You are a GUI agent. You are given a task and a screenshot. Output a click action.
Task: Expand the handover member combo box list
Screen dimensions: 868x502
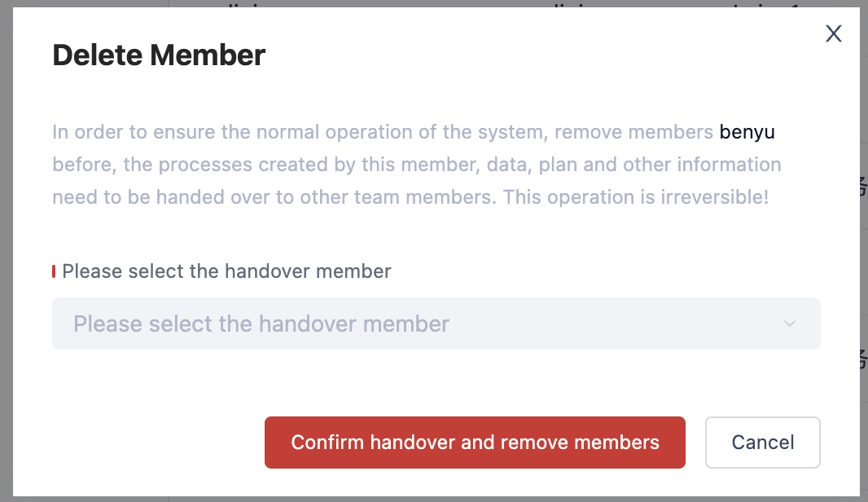point(436,324)
